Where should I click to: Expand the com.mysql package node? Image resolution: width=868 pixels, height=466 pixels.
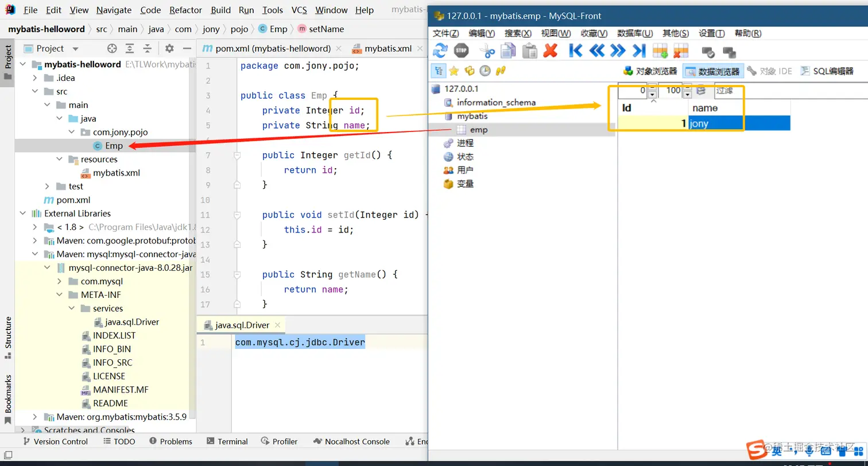59,281
